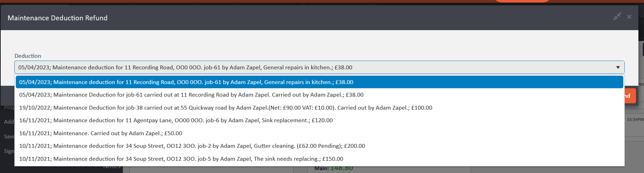Click the partially hidden Prop sidebar item
644x173 pixels.
click(x=9, y=107)
